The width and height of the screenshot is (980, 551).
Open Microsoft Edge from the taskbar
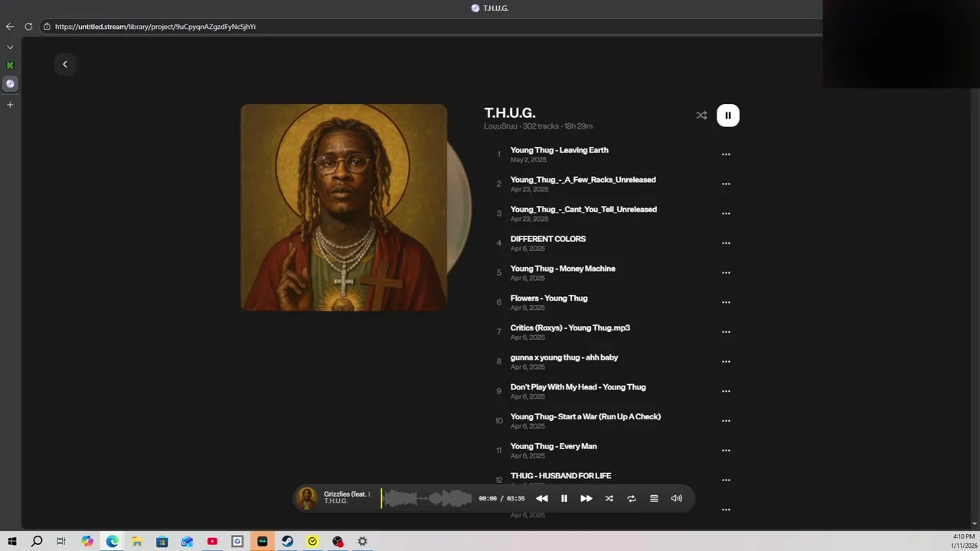pos(113,541)
